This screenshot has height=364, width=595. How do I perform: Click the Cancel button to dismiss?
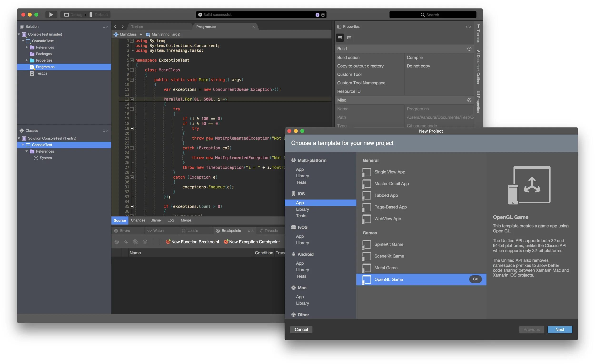(301, 330)
